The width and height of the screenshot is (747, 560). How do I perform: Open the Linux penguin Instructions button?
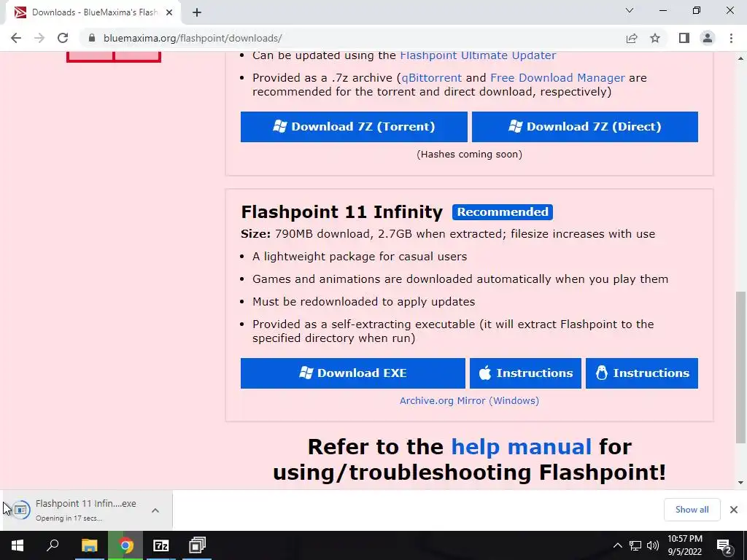pos(642,373)
